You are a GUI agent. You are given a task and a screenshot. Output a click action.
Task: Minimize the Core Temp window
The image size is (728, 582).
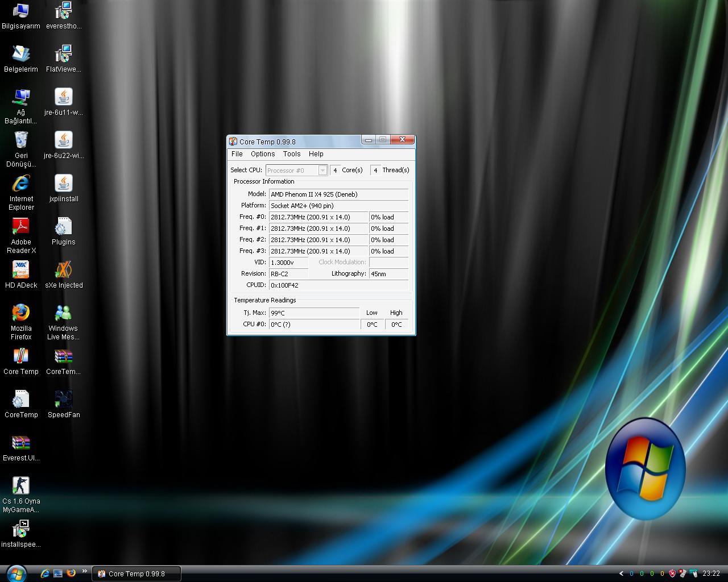[x=368, y=140]
